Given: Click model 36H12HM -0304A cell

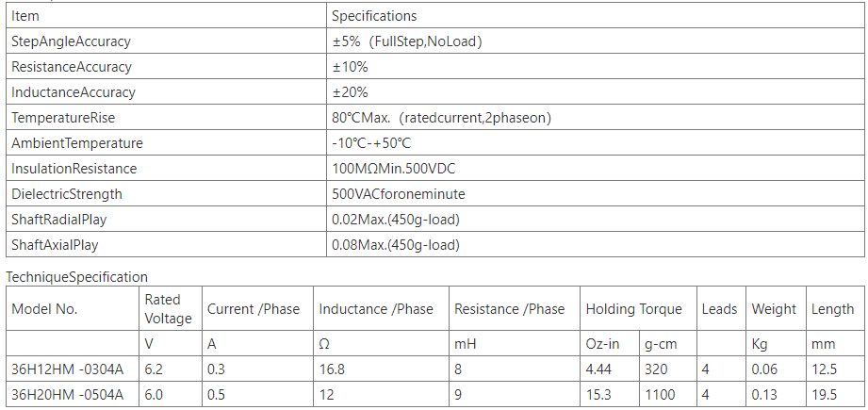Looking at the screenshot, I should point(73,369).
